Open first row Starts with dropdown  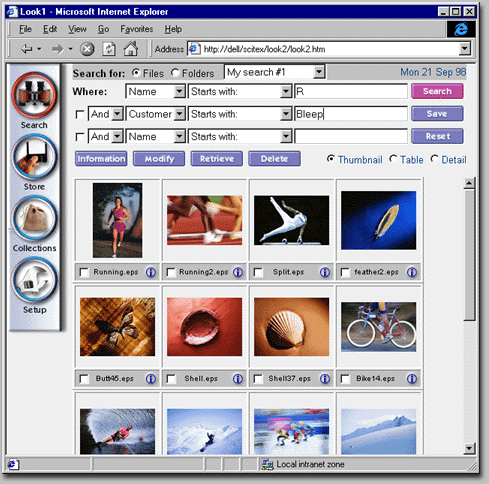click(x=286, y=91)
